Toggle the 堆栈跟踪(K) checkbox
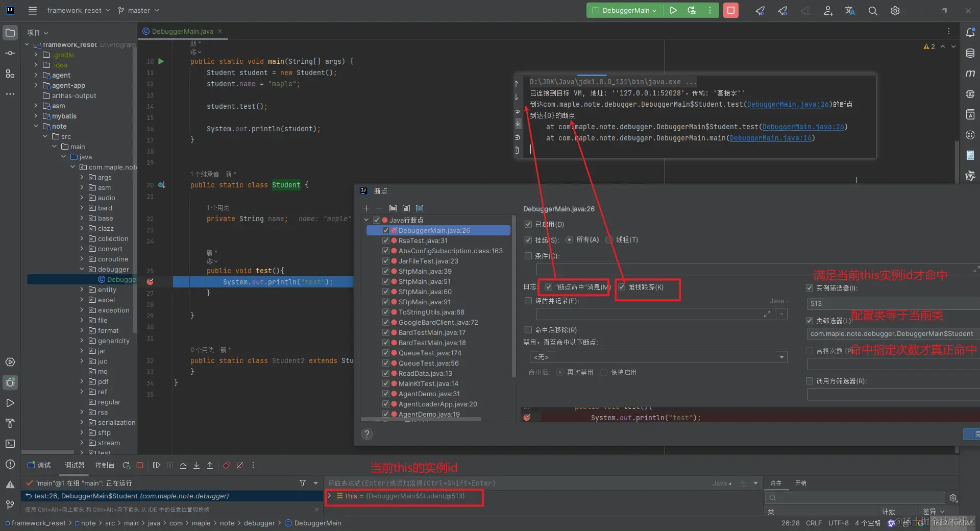 point(622,287)
